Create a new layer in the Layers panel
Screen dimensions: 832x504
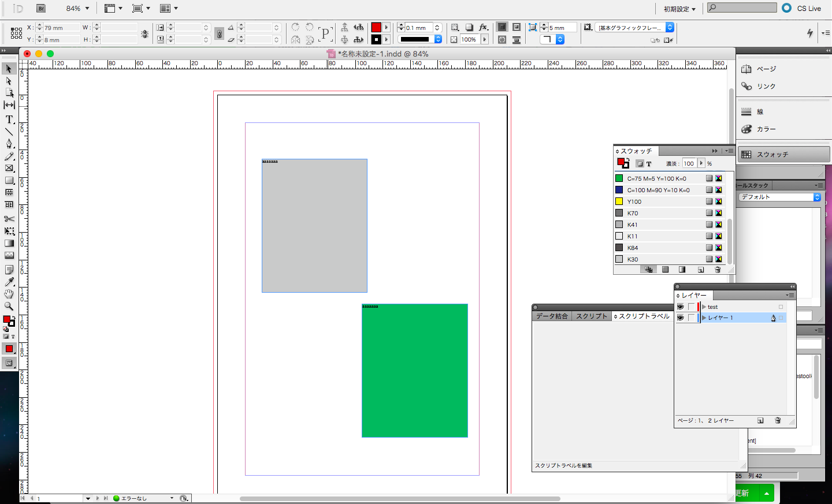tap(760, 420)
